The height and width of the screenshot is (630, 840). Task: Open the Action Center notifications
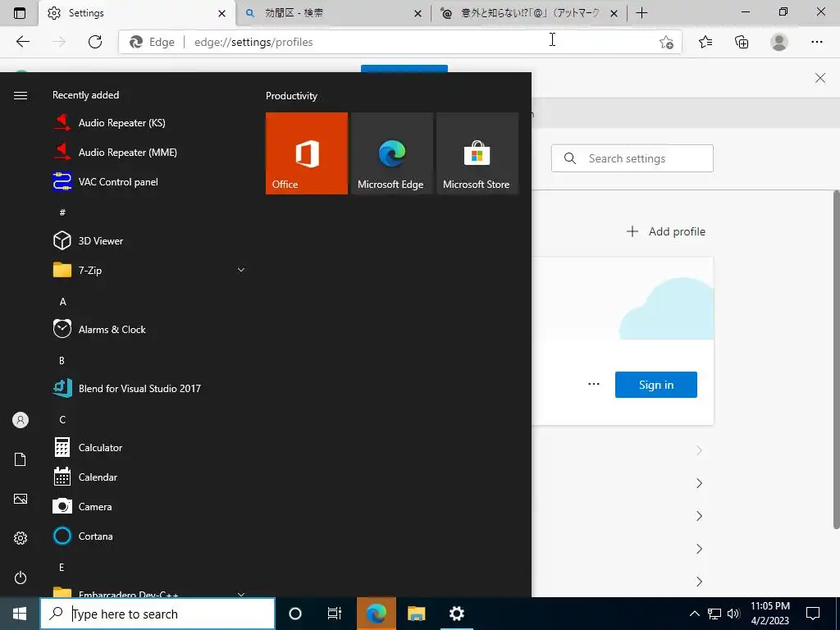point(813,614)
